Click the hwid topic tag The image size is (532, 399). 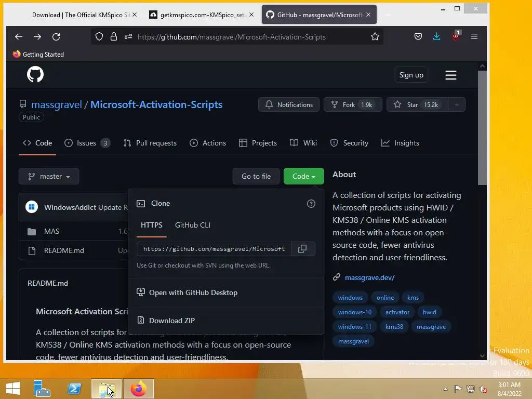click(429, 312)
